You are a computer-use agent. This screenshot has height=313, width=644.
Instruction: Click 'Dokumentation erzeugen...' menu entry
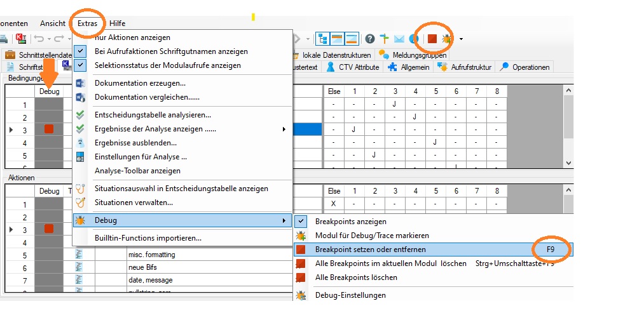click(140, 83)
